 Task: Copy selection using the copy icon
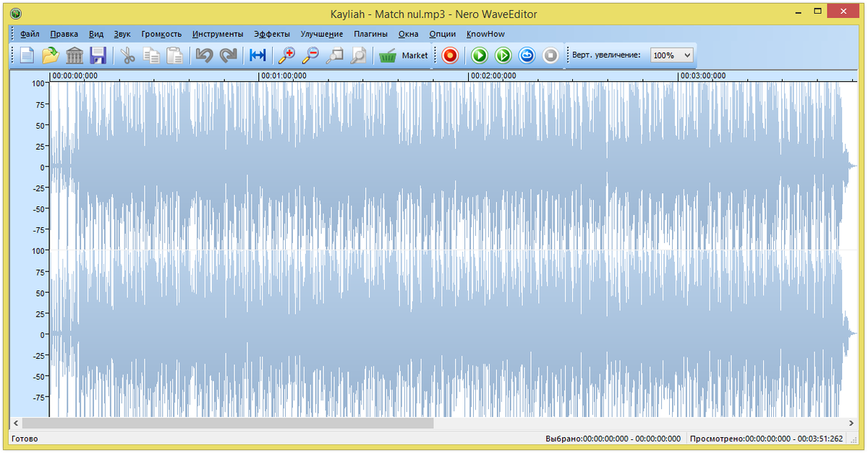[x=152, y=55]
